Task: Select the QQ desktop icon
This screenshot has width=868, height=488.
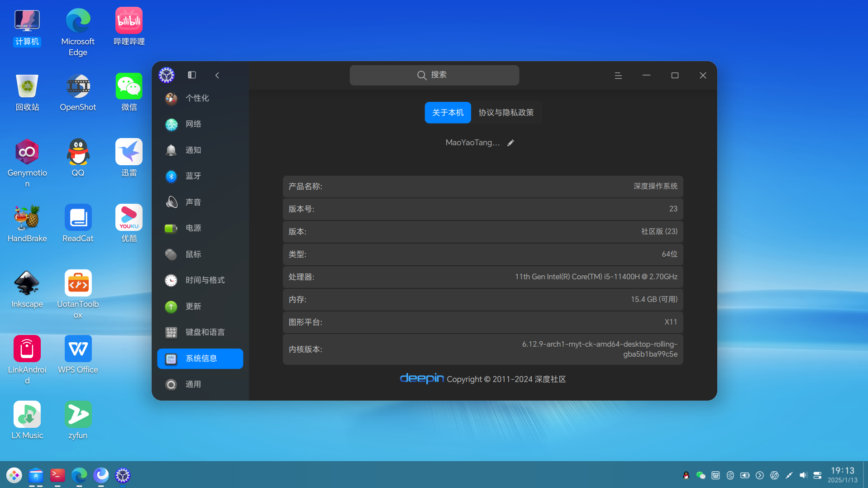Action: click(78, 158)
